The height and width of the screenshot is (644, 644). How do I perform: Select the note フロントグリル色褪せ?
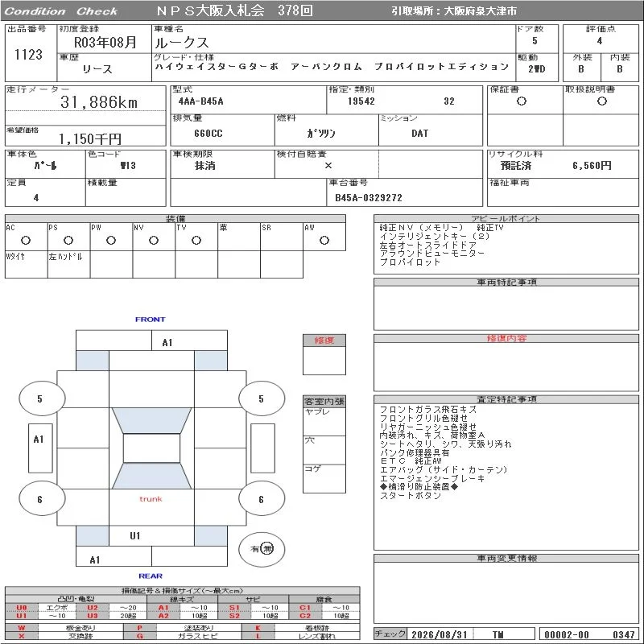tap(424, 418)
